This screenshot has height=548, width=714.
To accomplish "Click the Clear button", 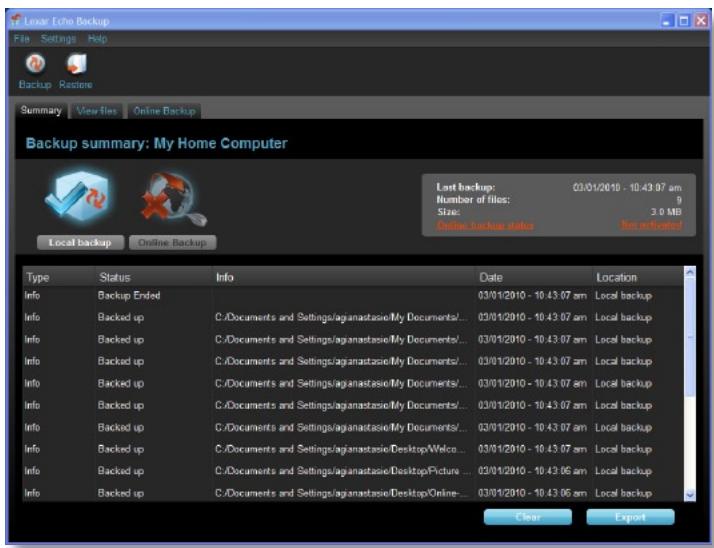I will click(528, 517).
